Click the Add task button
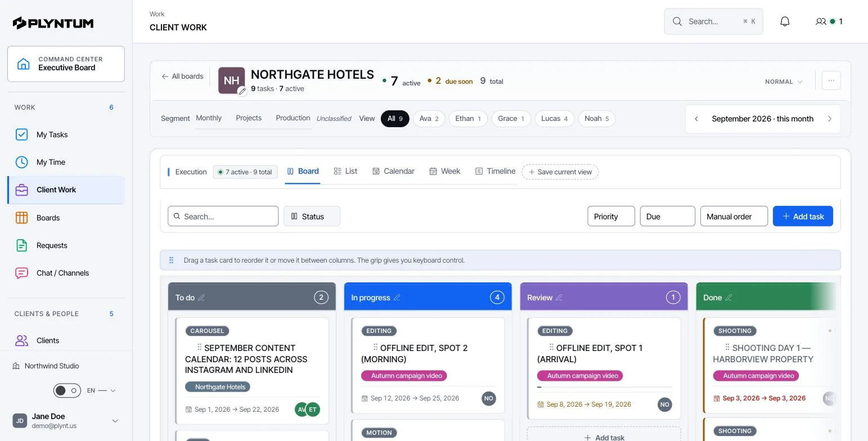This screenshot has height=441, width=868. click(803, 217)
